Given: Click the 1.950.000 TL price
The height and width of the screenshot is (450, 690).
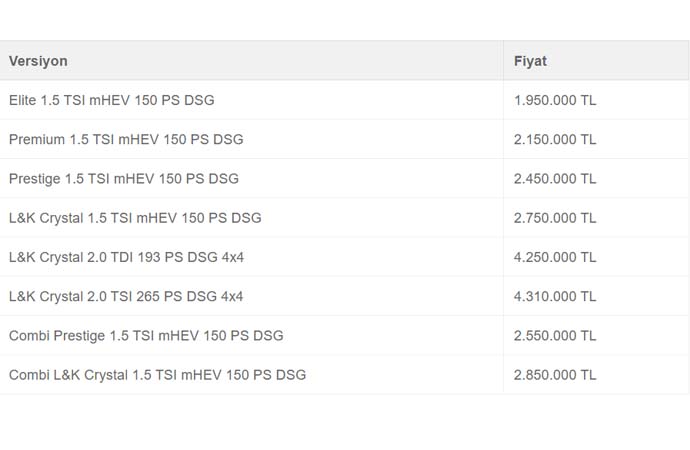Looking at the screenshot, I should pyautogui.click(x=555, y=100).
